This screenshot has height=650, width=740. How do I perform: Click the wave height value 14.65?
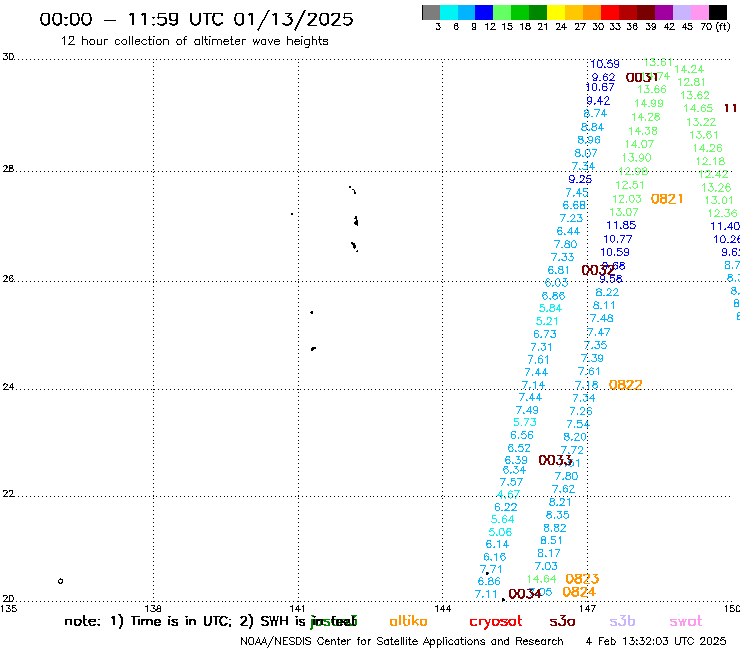click(698, 108)
